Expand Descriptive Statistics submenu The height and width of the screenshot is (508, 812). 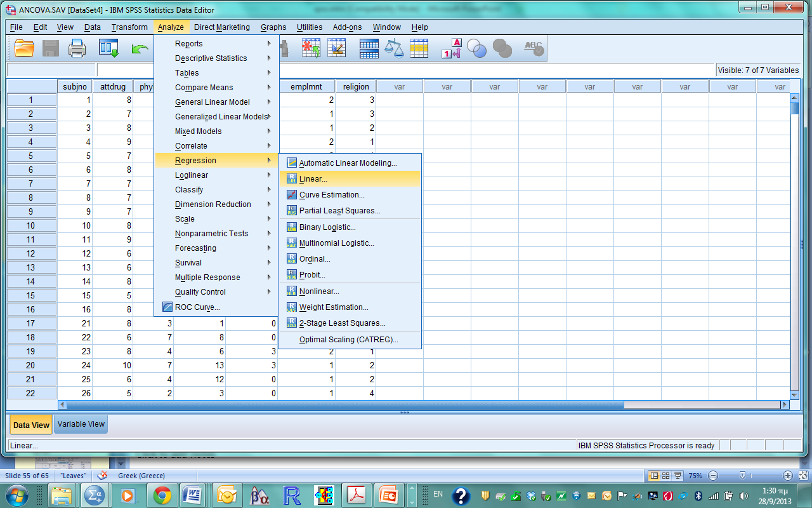[216, 58]
